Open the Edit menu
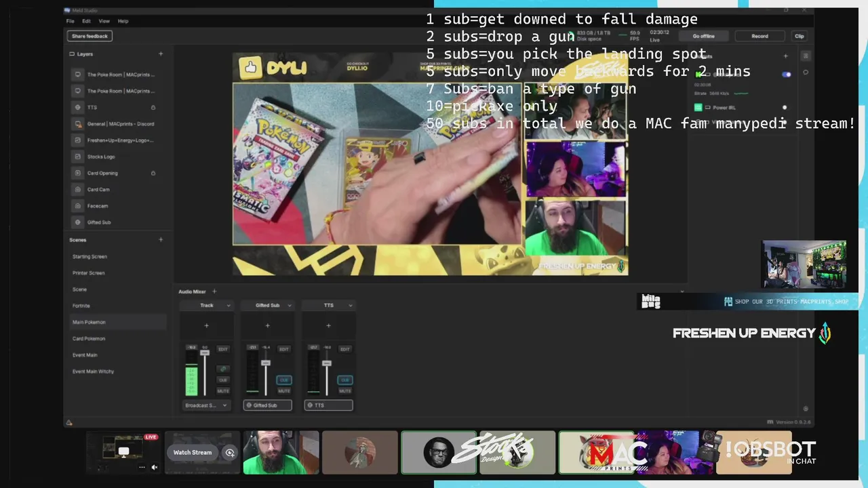Image resolution: width=868 pixels, height=488 pixels. 87,21
